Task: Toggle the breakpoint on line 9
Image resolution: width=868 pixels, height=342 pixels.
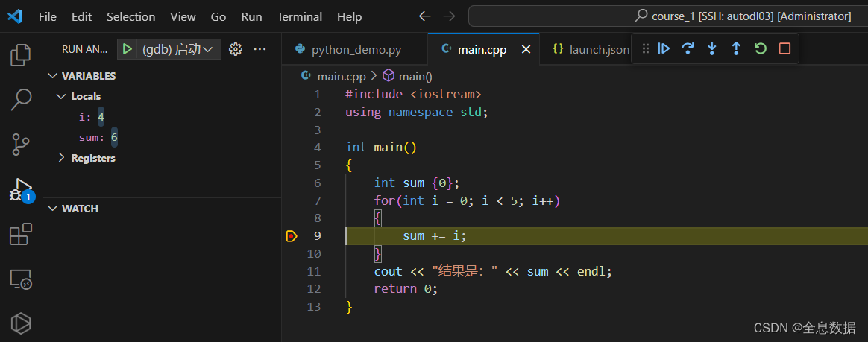Action: tap(291, 236)
